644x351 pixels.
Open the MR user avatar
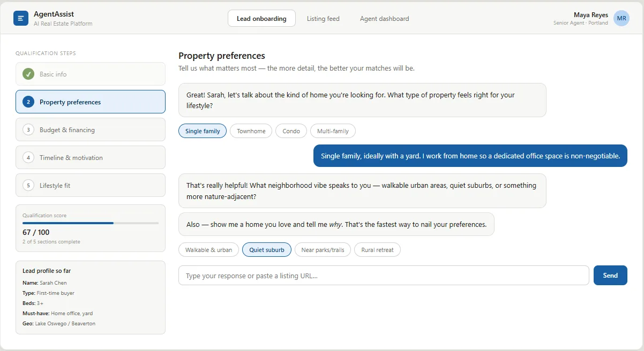[x=621, y=18]
